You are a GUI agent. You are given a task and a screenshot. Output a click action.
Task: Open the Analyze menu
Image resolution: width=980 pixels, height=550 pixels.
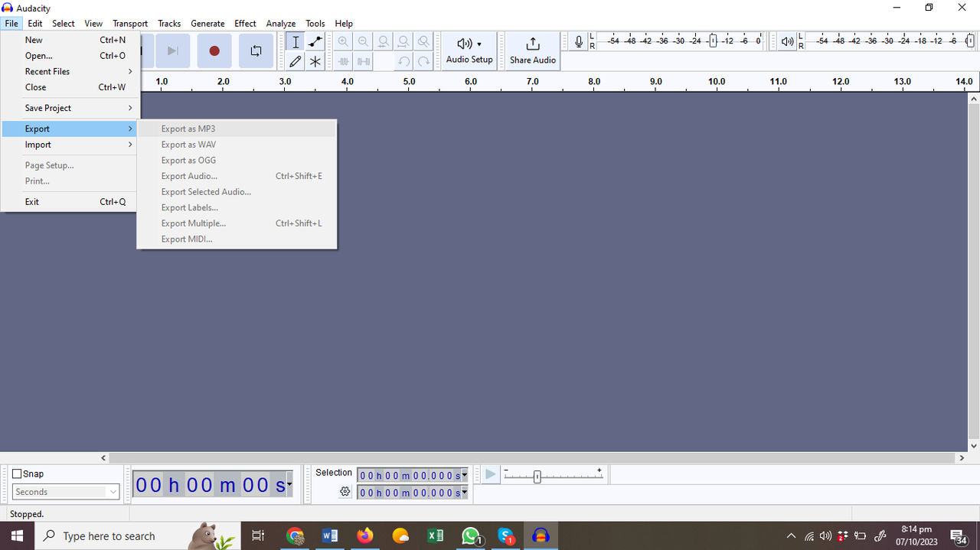[x=281, y=23]
